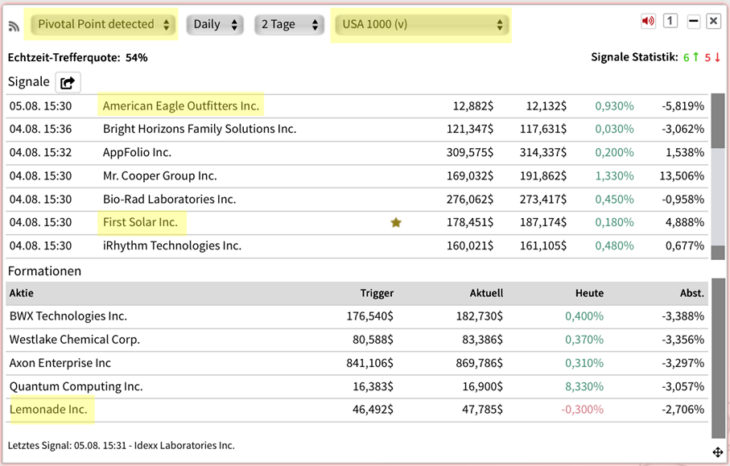Click the -0,300% value for Lemonade
Image resolution: width=730 pixels, height=466 pixels.
[582, 410]
